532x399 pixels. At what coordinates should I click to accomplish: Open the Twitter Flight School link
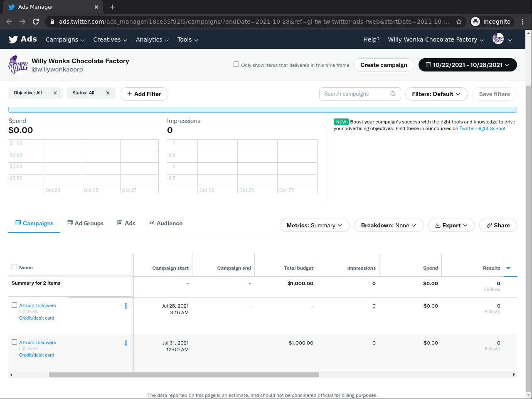pos(482,129)
